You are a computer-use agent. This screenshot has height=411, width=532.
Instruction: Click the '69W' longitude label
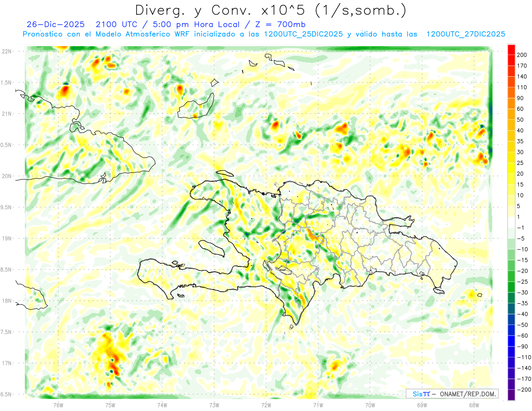tap(422, 404)
